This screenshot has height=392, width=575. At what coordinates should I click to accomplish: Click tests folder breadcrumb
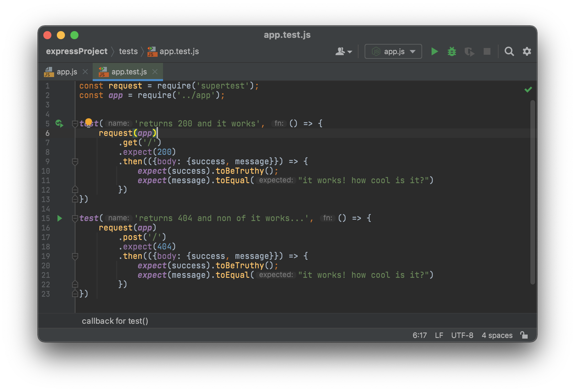pos(129,51)
